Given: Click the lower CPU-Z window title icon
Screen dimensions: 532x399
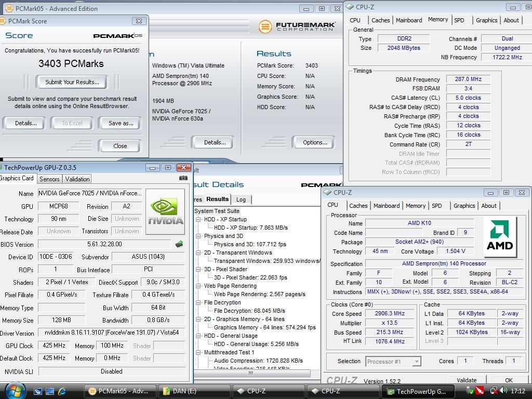Looking at the screenshot, I should 327,192.
